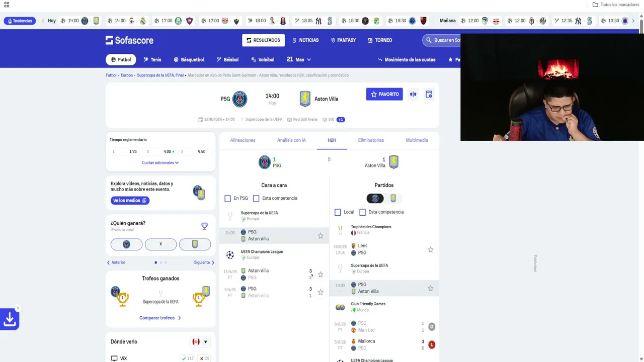Click the Sofascore logo

click(x=129, y=40)
